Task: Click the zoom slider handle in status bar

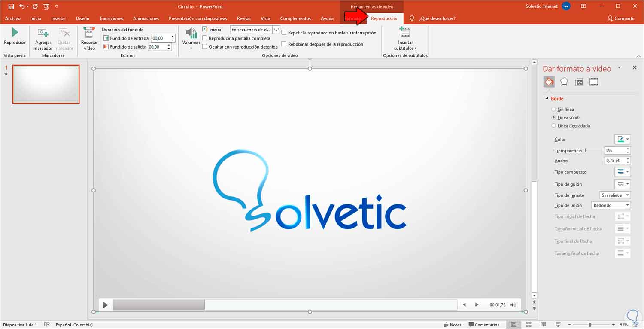Action: [590, 325]
